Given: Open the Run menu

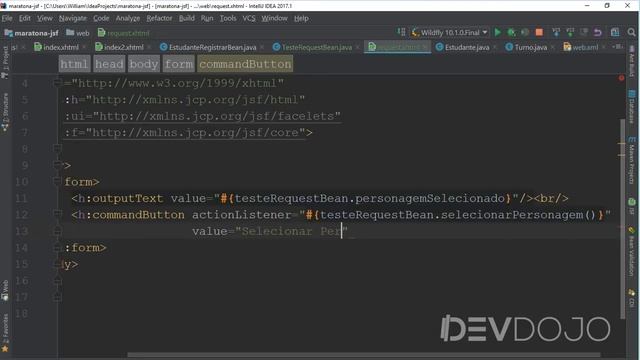Looking at the screenshot, I should click(207, 18).
